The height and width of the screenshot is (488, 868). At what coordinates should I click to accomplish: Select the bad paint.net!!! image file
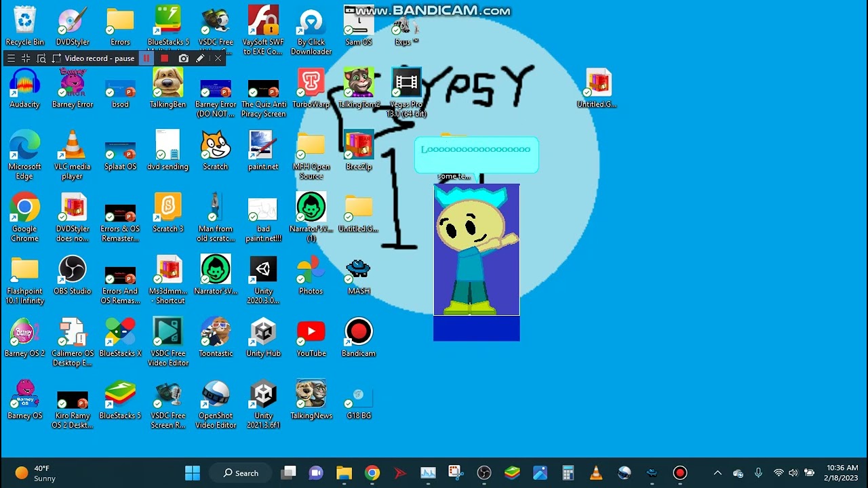[263, 218]
